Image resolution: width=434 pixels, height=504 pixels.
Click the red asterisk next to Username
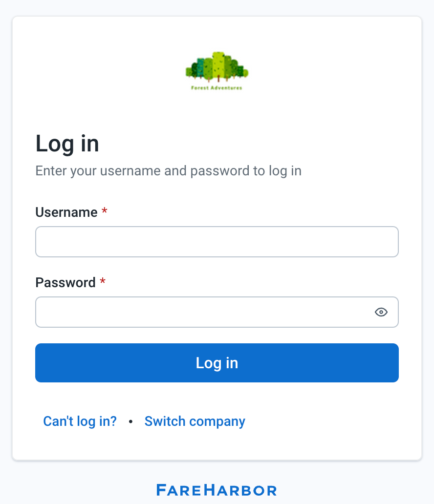point(105,211)
